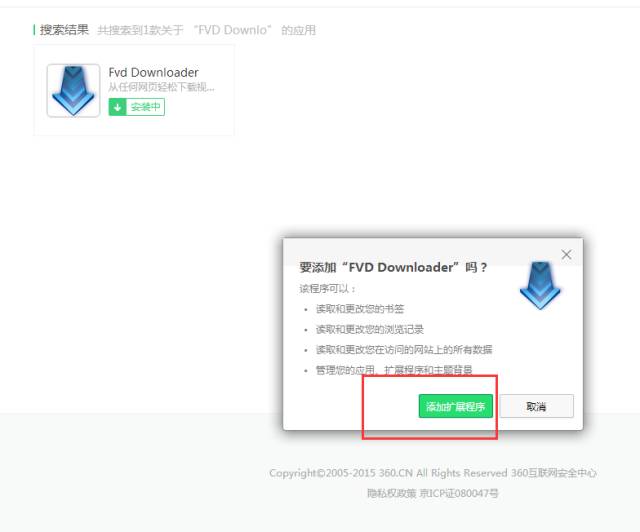The height and width of the screenshot is (532, 640).
Task: Click the Copyright 2005-2015 360.CN footer text
Action: [x=433, y=473]
